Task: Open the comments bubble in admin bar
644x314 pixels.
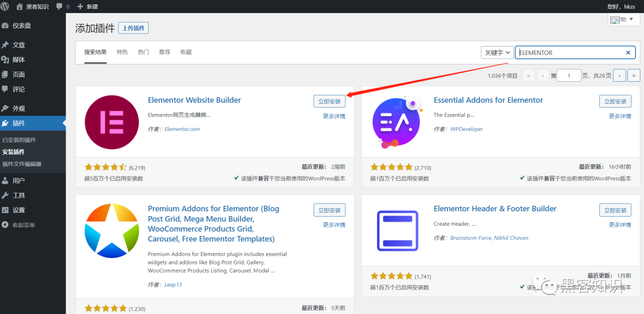Action: pos(59,7)
